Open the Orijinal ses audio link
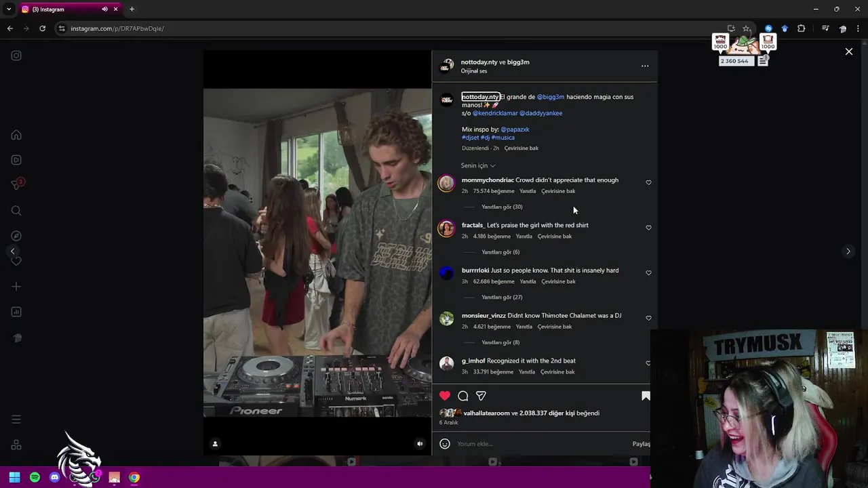 (474, 71)
